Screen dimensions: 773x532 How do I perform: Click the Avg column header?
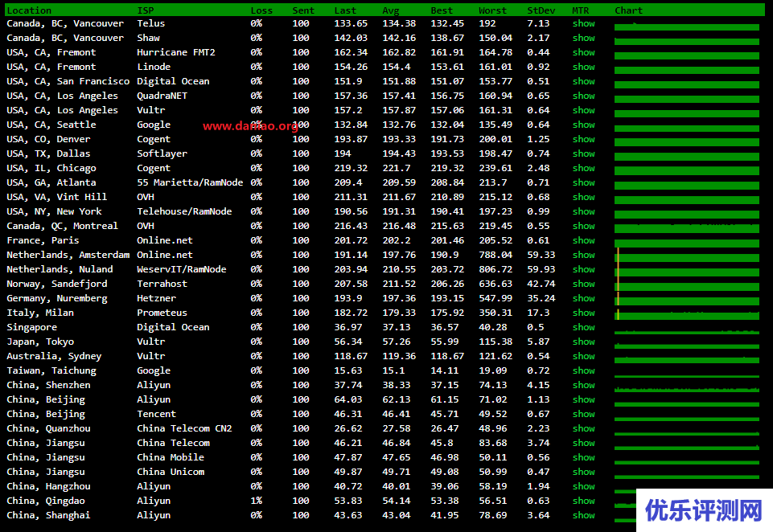(391, 10)
